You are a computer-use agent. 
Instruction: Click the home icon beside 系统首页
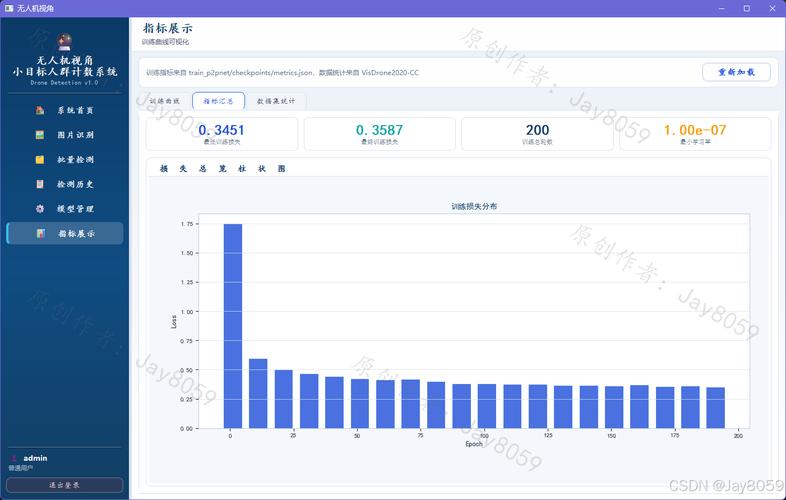(40, 110)
